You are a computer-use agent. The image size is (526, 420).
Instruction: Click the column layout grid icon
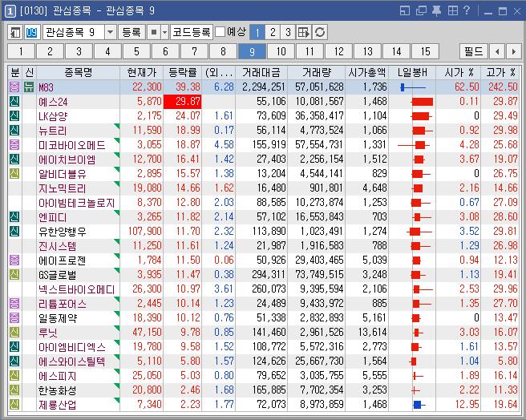[x=304, y=32]
